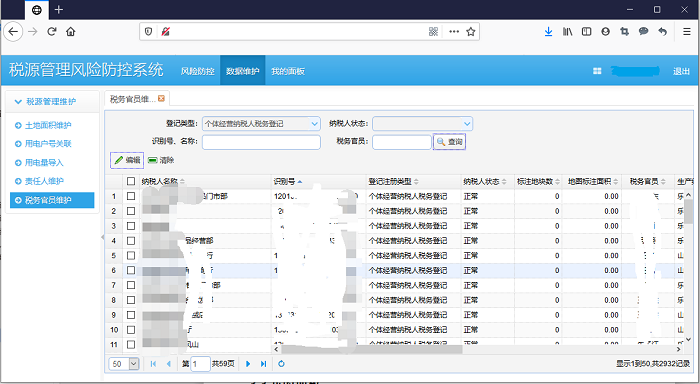Toggle the select-all checkbox in the header
This screenshot has width=700, height=384.
(x=131, y=181)
